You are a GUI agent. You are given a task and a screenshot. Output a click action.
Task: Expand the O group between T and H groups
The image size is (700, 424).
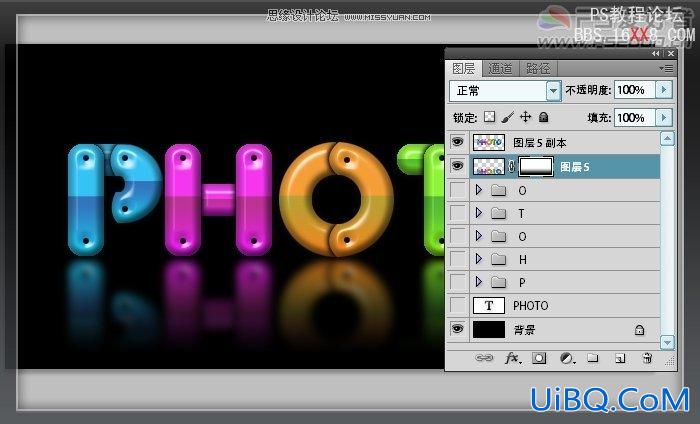(479, 236)
